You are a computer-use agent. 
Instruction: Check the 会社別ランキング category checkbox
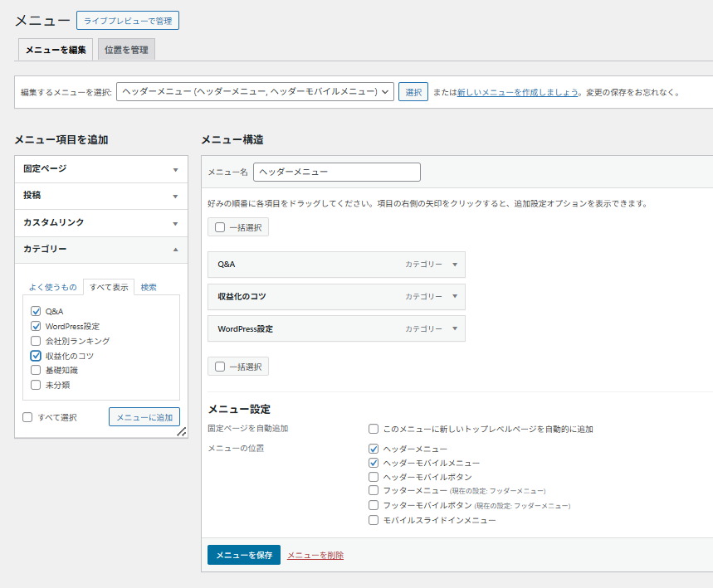click(x=36, y=341)
